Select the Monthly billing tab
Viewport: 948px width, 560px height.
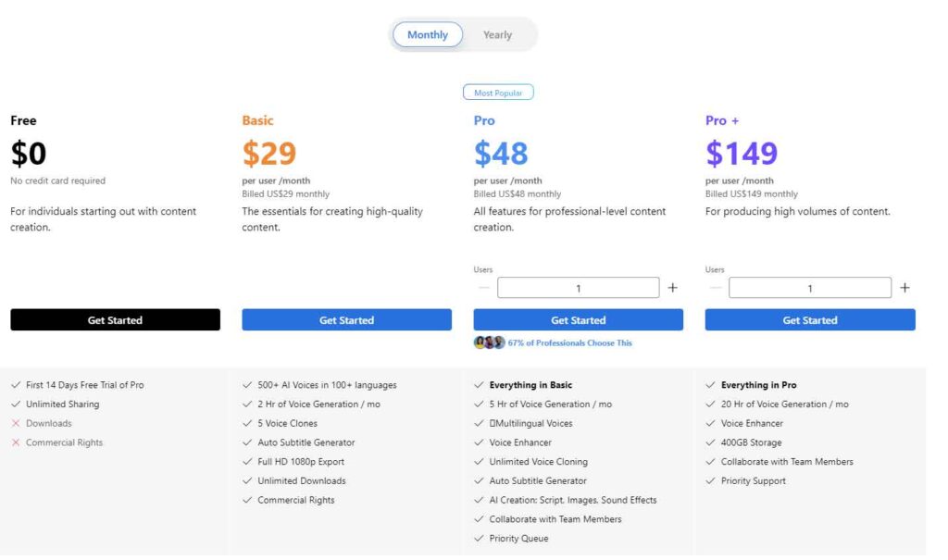[427, 34]
